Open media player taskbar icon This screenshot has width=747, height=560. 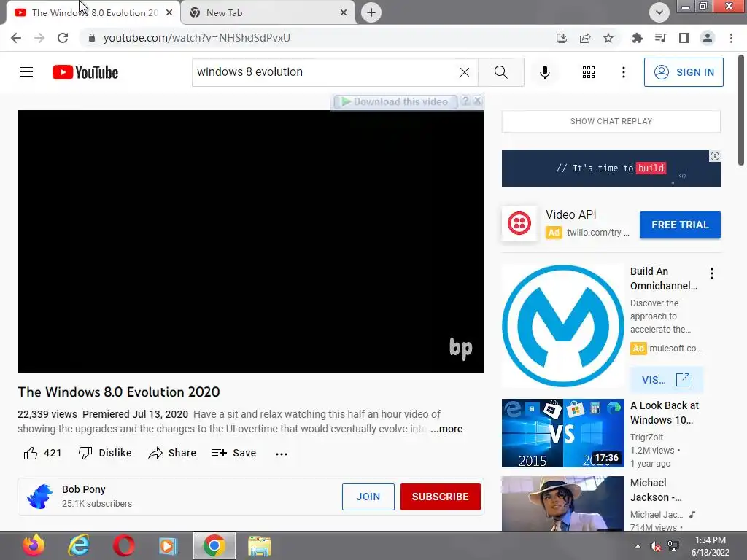(169, 545)
